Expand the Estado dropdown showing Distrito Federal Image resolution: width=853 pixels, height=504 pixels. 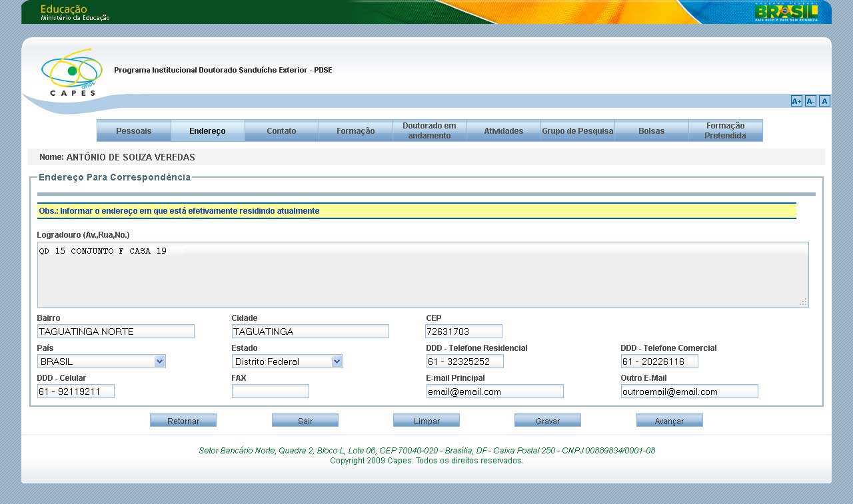coord(287,362)
